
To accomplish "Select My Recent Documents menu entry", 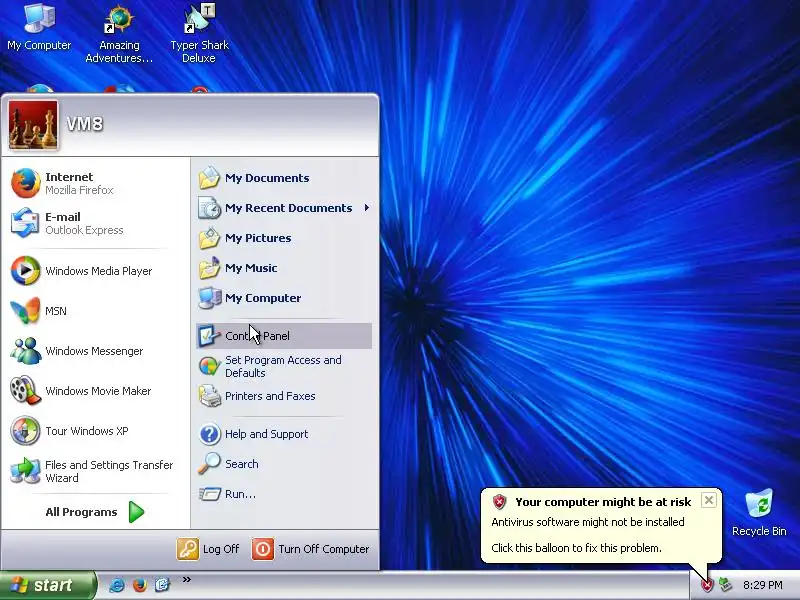I will tap(284, 208).
